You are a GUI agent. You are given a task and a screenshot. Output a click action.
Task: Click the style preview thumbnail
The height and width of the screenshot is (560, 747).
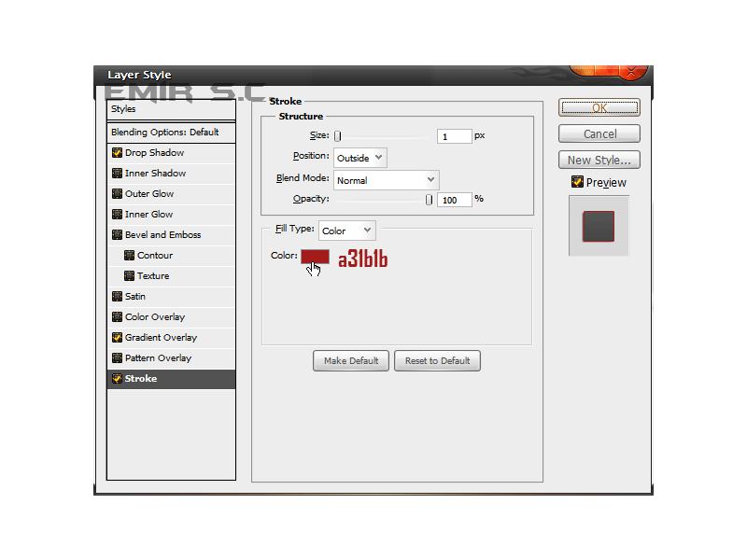[x=599, y=226]
